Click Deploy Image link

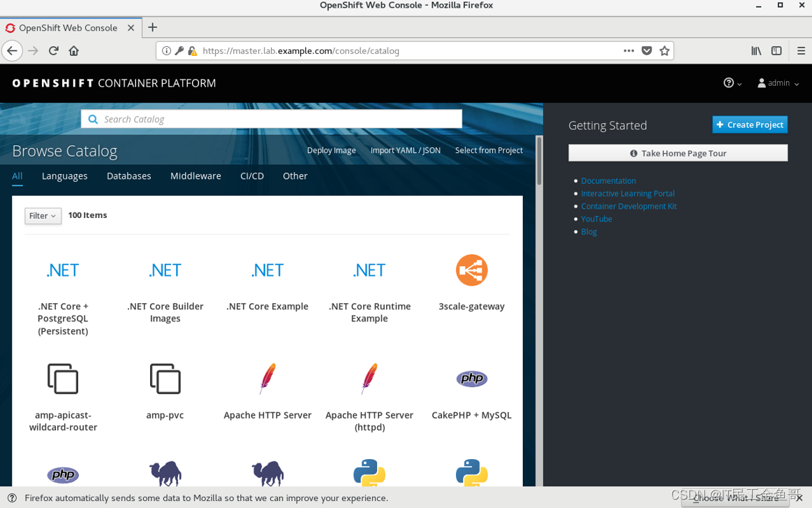[332, 150]
